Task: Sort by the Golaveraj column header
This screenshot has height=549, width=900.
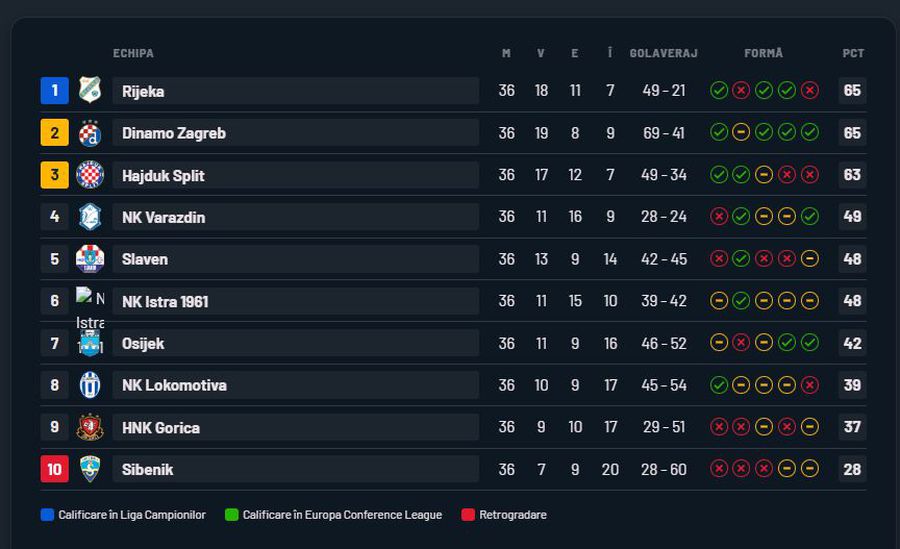Action: coord(663,53)
